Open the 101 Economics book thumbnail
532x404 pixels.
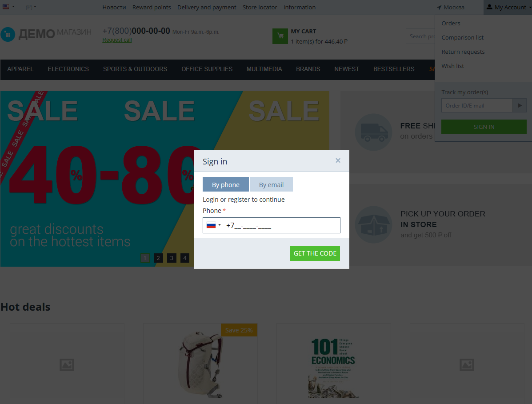(333, 368)
